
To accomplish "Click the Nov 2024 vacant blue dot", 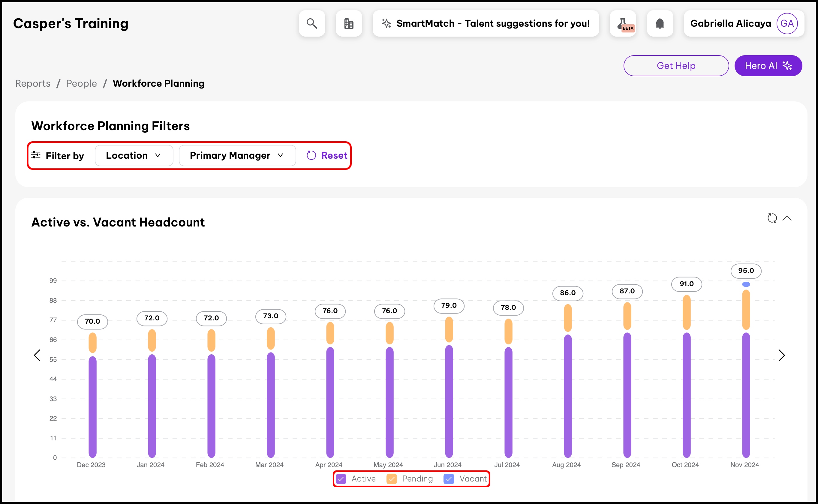I will pos(746,284).
